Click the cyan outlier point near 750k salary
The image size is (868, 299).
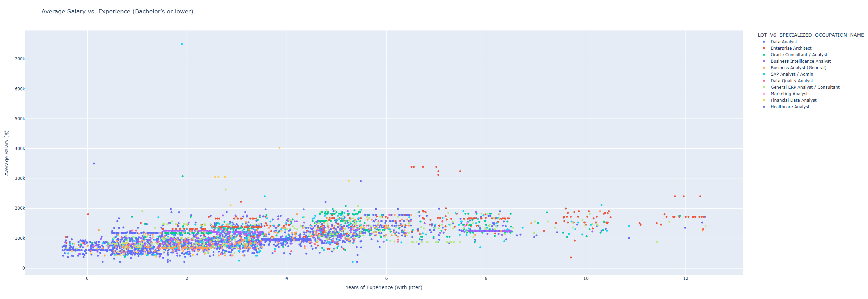pos(182,44)
